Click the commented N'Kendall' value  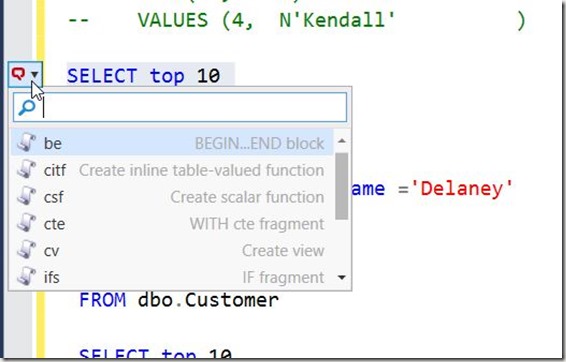point(338,20)
